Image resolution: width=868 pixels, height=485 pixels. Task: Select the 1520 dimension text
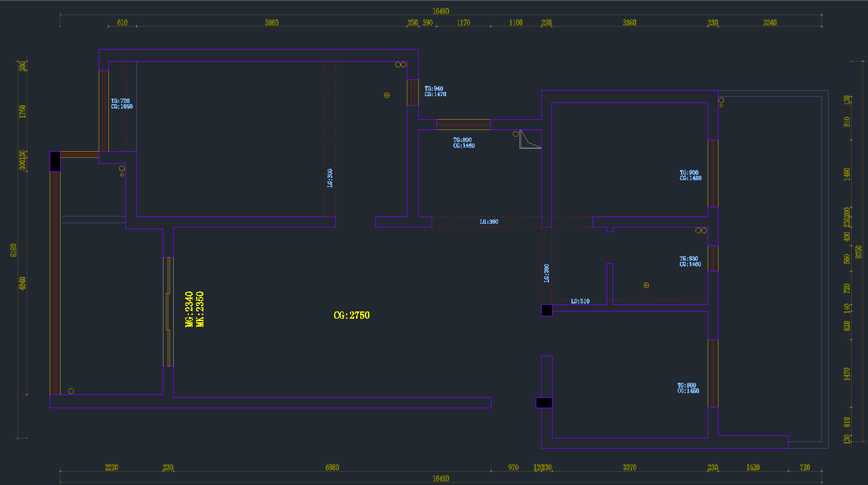point(753,467)
